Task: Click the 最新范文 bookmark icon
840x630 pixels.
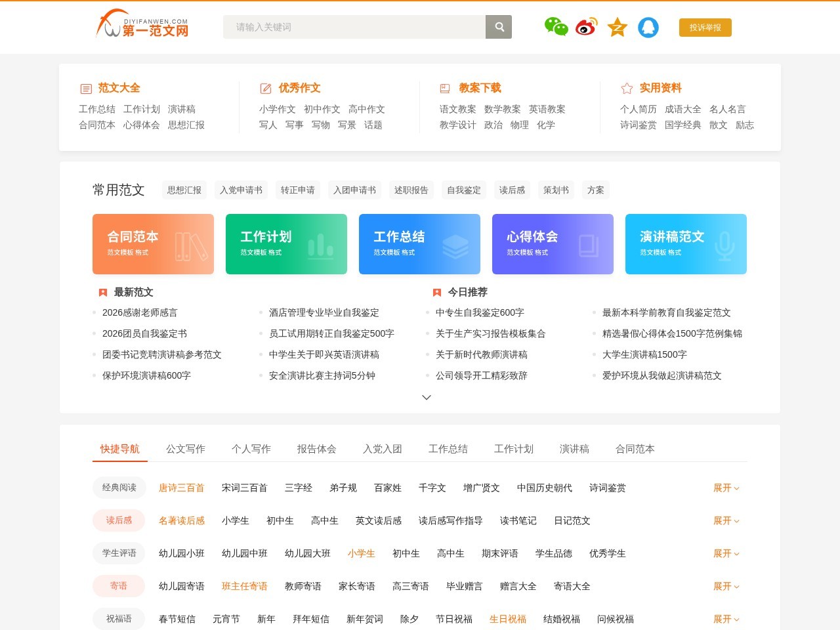Action: tap(103, 293)
